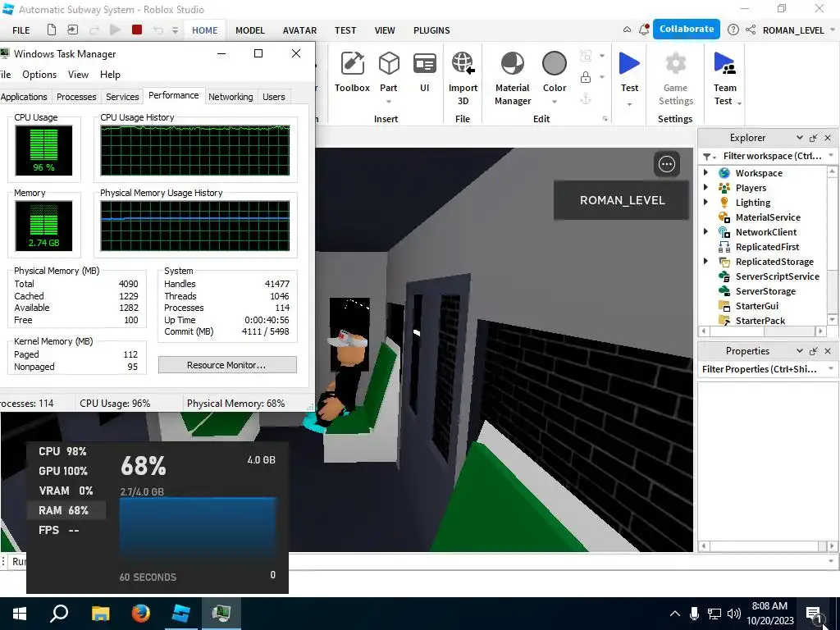This screenshot has width=840, height=630.
Task: Open Services tab in Task Manager
Action: [x=122, y=97]
